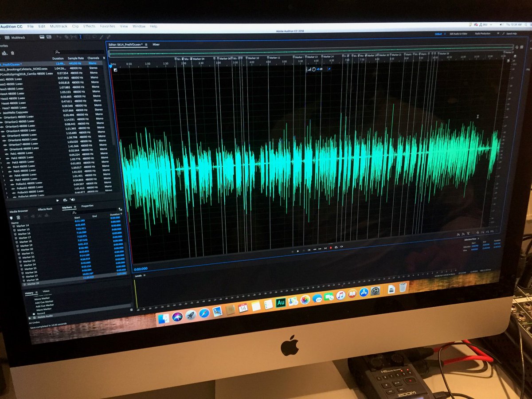Image resolution: width=532 pixels, height=399 pixels.
Task: Open Finder from the Dock
Action: pos(164,318)
